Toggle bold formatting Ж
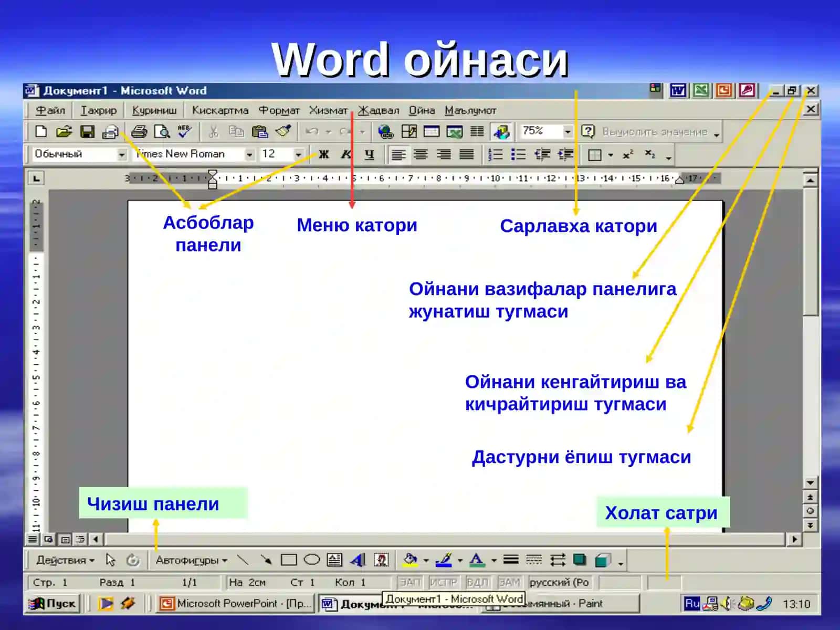The image size is (840, 630). tap(323, 154)
